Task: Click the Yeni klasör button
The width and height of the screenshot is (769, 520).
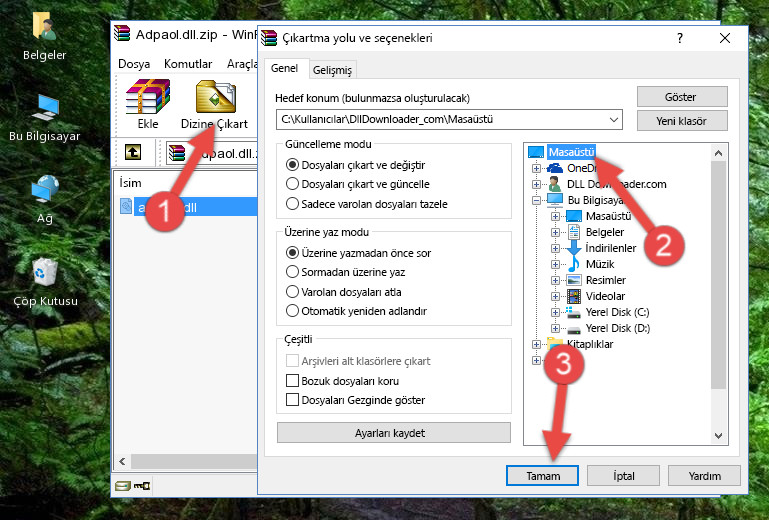Action: [x=682, y=121]
